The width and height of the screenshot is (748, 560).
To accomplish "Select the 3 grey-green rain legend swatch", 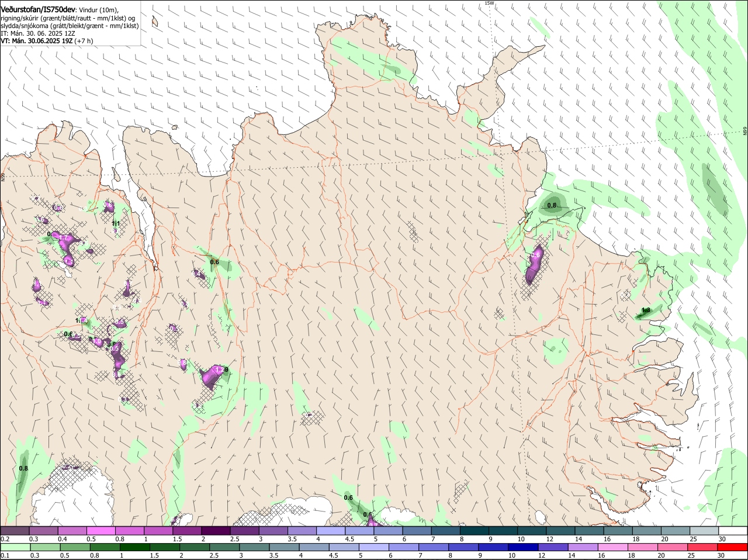I will point(254,547).
